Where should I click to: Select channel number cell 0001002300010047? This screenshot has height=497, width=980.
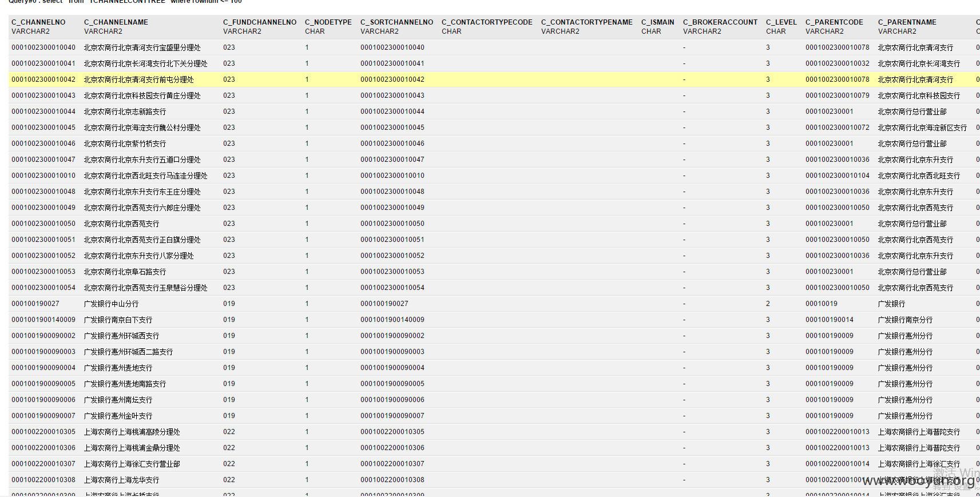click(x=43, y=160)
